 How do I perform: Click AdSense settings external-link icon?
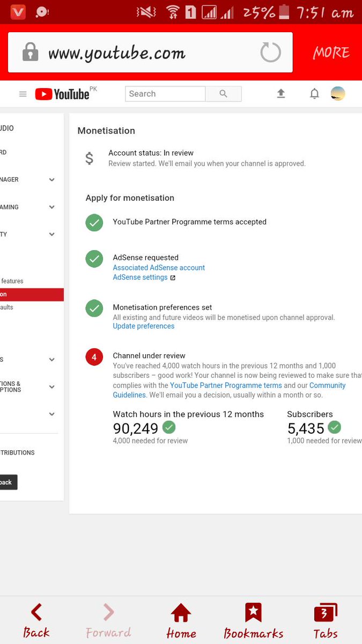[x=173, y=278]
